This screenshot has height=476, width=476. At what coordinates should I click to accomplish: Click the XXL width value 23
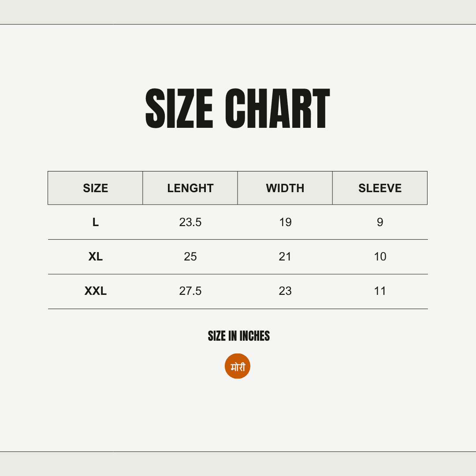(285, 291)
